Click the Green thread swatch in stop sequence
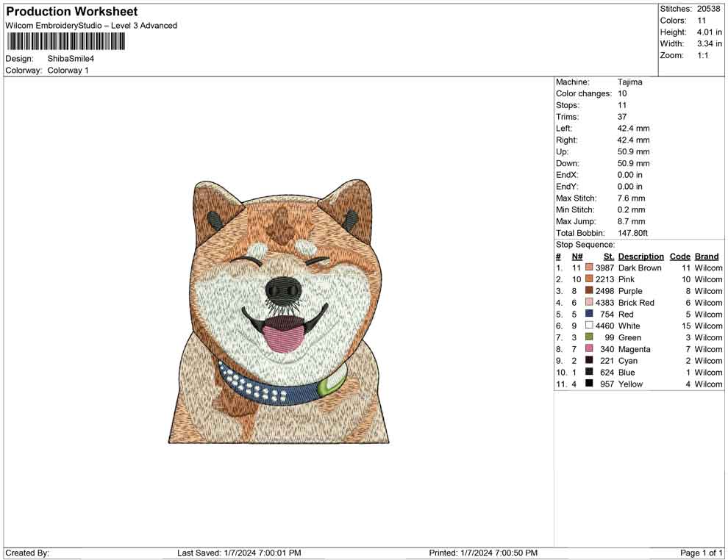The height and width of the screenshot is (560, 728). [588, 337]
